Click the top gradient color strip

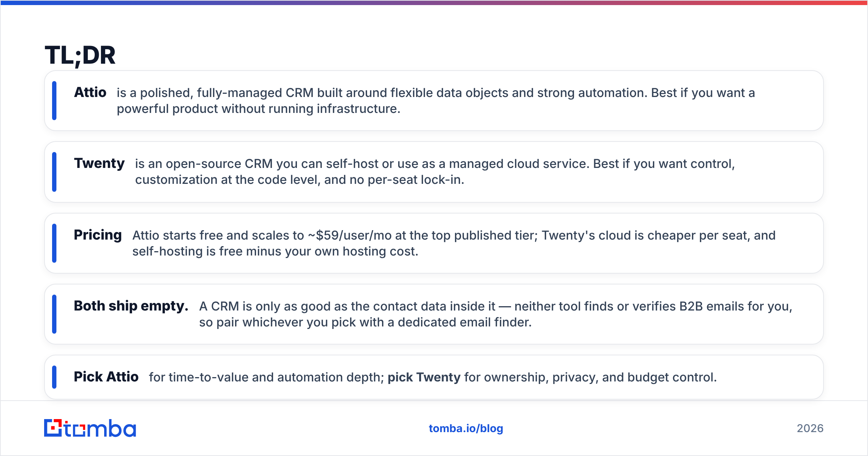tap(434, 3)
